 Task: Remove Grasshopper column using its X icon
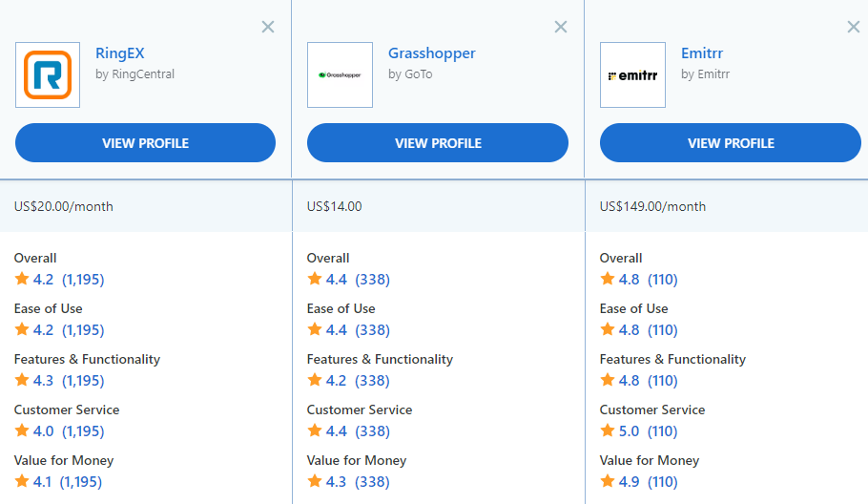(561, 27)
